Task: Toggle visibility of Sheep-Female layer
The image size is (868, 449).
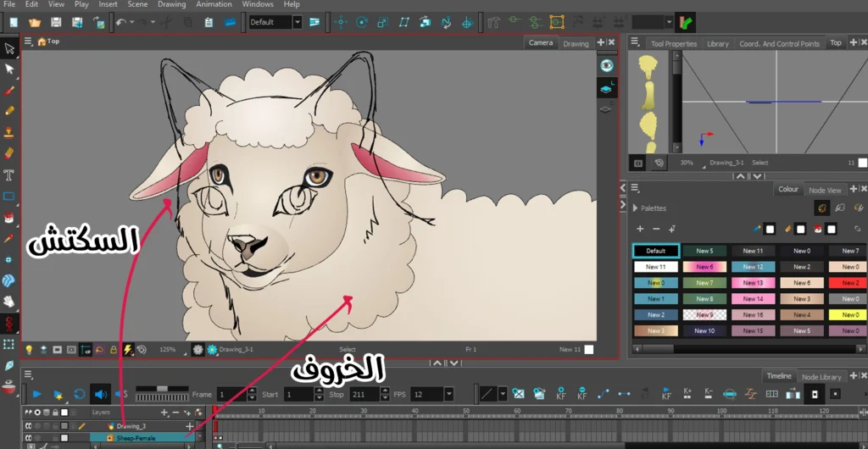Action: coord(28,437)
